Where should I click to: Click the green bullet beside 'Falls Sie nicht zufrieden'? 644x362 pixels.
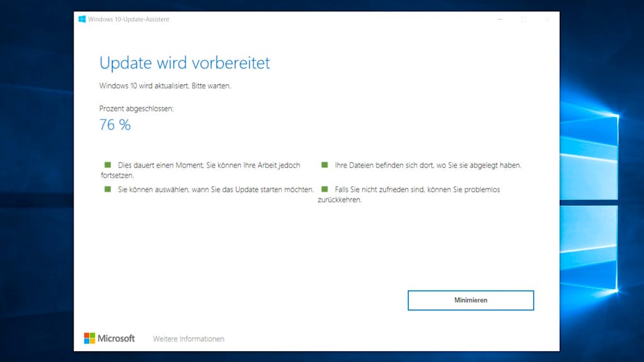pos(325,189)
